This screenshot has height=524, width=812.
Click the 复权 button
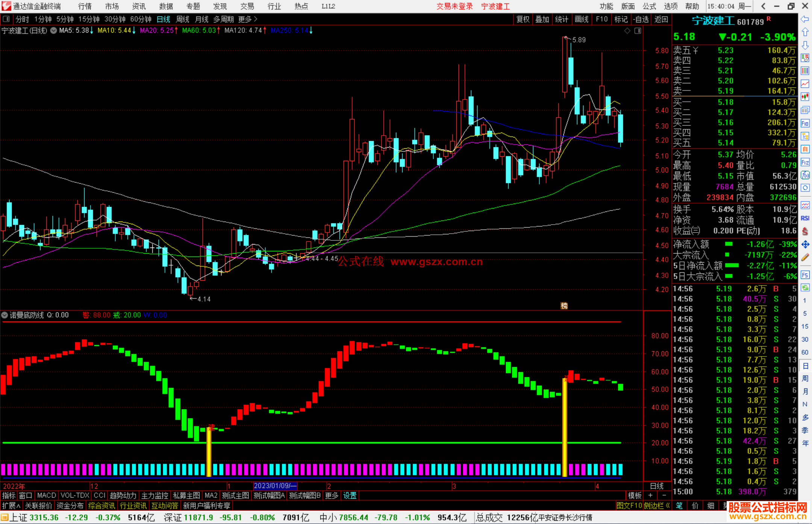[x=523, y=19]
